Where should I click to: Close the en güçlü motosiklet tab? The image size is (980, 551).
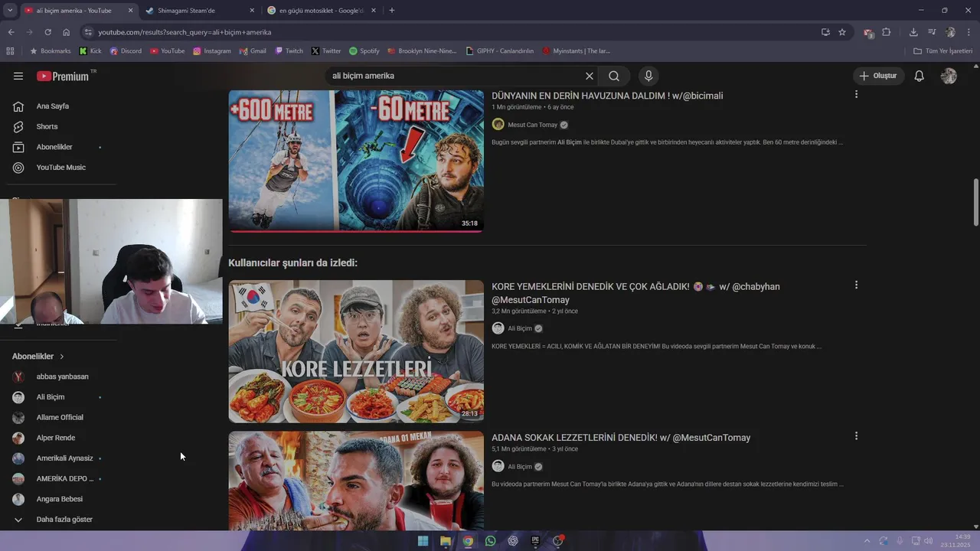(x=373, y=11)
